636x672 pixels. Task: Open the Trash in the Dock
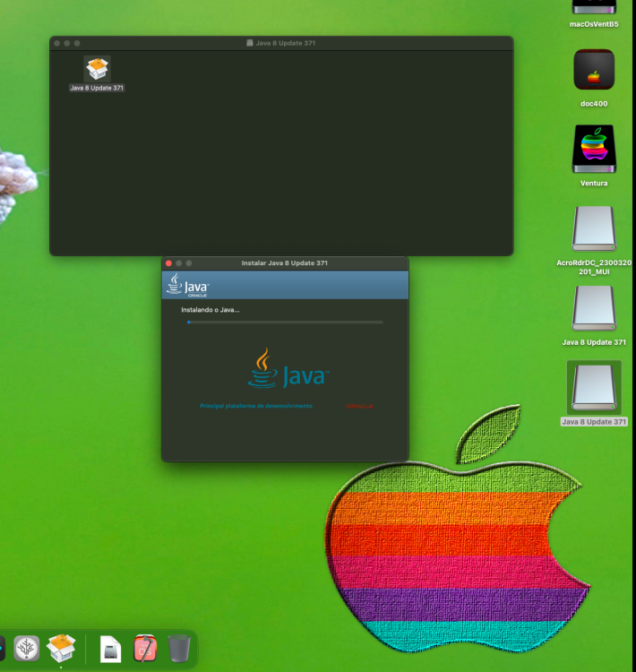pos(179,649)
